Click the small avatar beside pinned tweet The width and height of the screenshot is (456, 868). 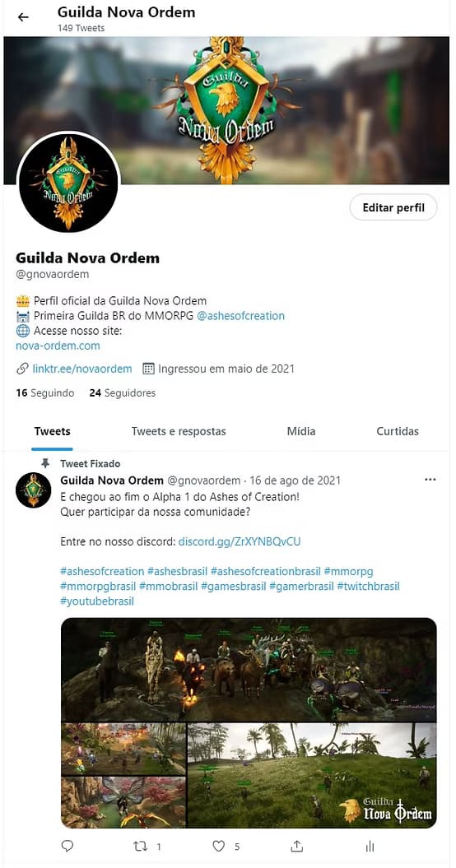(x=33, y=490)
